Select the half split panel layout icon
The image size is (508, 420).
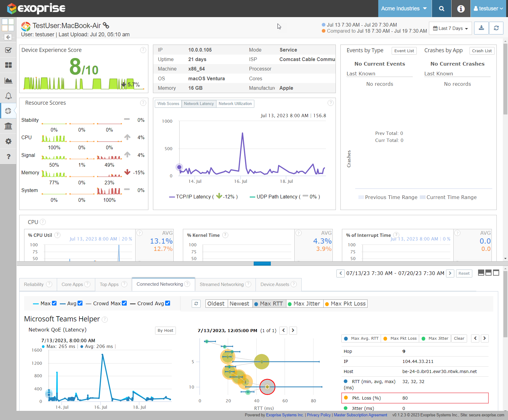click(488, 273)
